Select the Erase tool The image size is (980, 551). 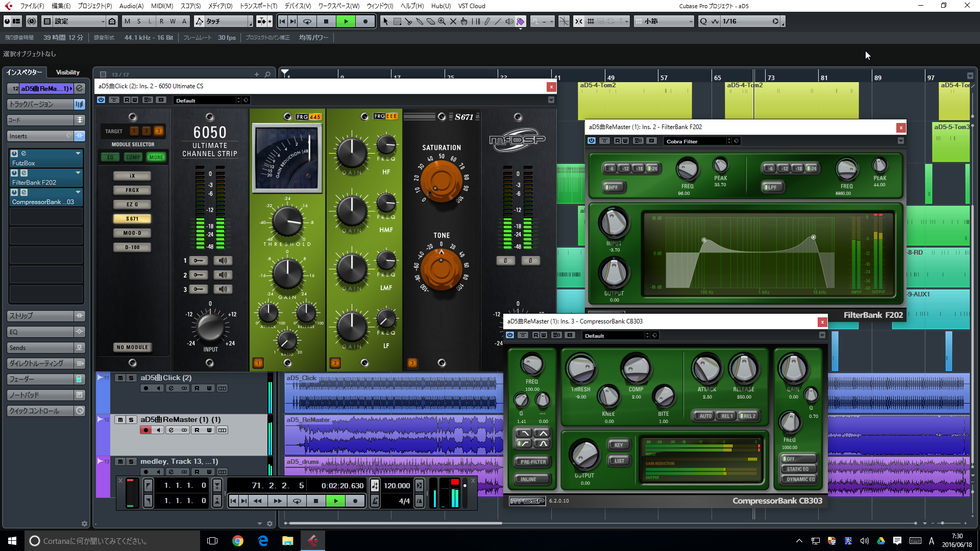(430, 21)
